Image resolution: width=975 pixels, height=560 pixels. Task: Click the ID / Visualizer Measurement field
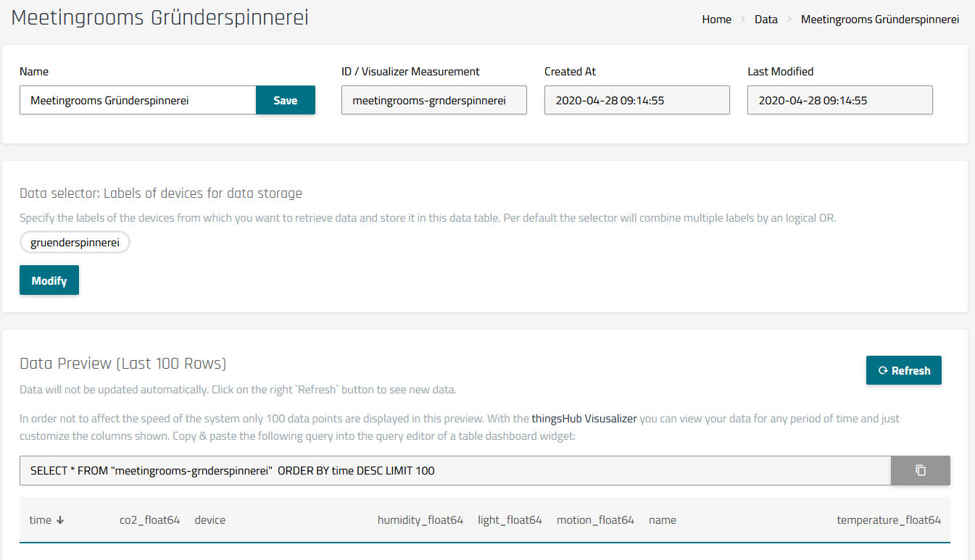(433, 101)
